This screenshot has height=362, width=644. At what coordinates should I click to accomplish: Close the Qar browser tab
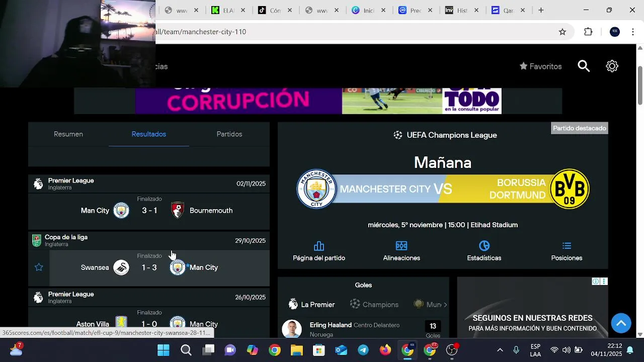pos(523,10)
